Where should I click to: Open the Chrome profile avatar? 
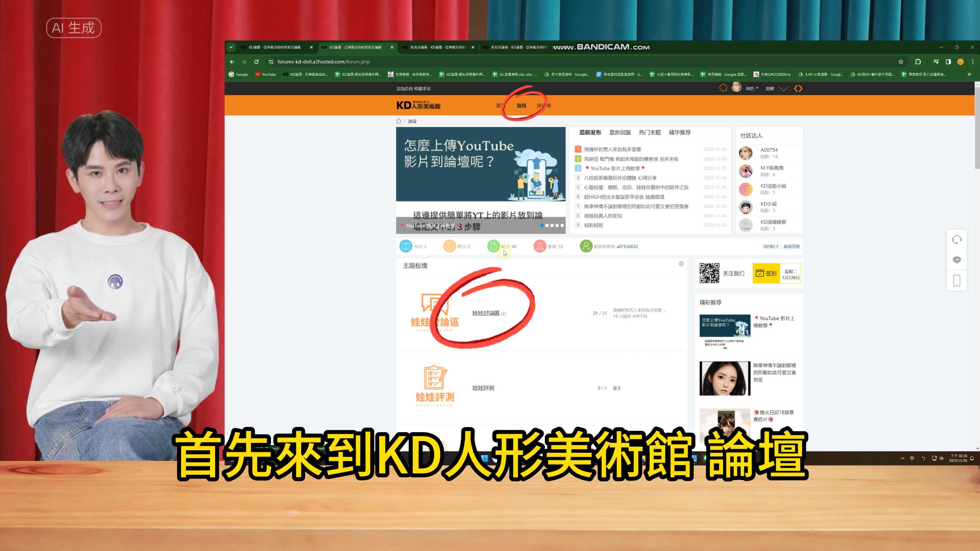[x=960, y=61]
